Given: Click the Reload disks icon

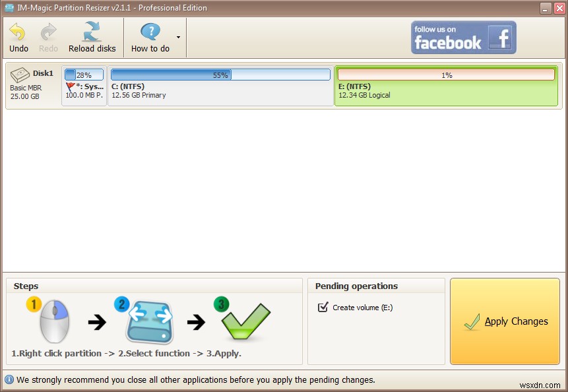Looking at the screenshot, I should click(92, 30).
